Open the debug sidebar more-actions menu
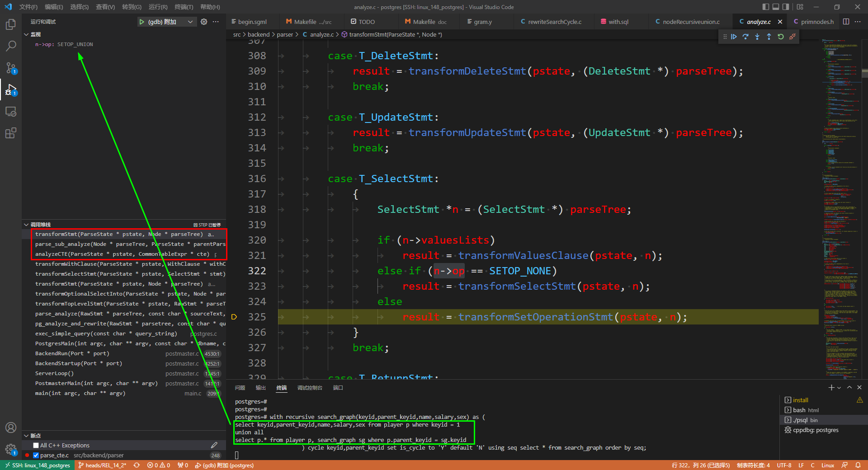868x470 pixels. pyautogui.click(x=216, y=22)
